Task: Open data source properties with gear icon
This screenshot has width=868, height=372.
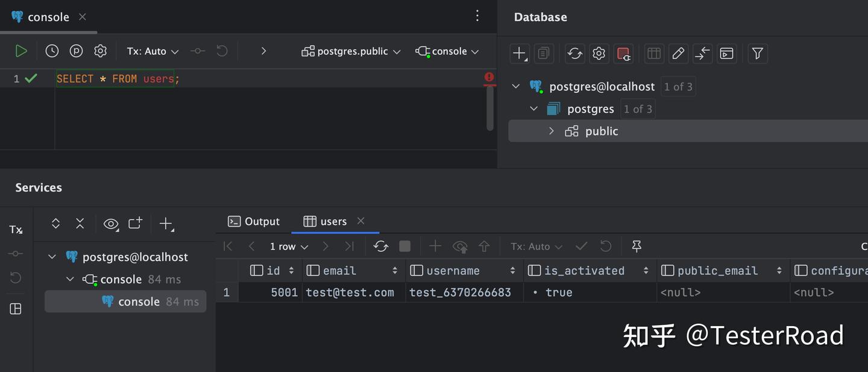Action: pos(599,54)
